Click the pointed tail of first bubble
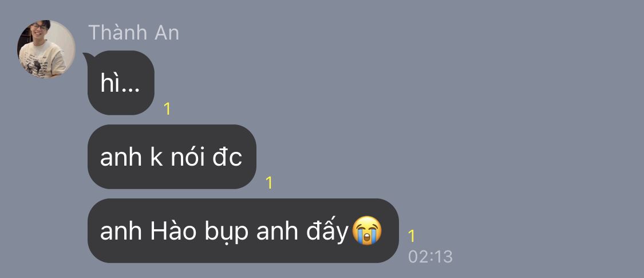Screen dimensions: 644x278 (86, 56)
